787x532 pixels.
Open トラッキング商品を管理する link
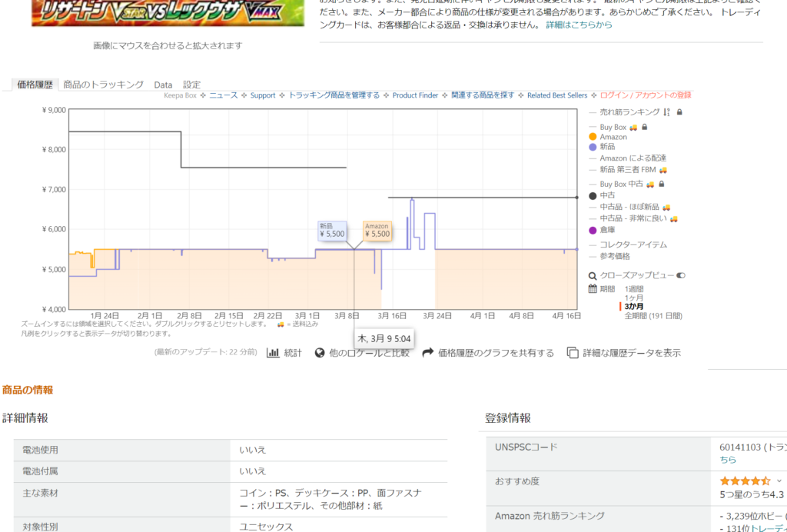click(334, 95)
